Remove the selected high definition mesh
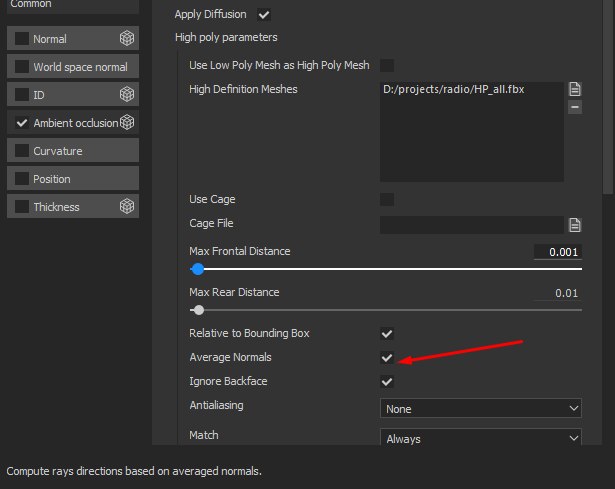The image size is (615, 489). [575, 107]
